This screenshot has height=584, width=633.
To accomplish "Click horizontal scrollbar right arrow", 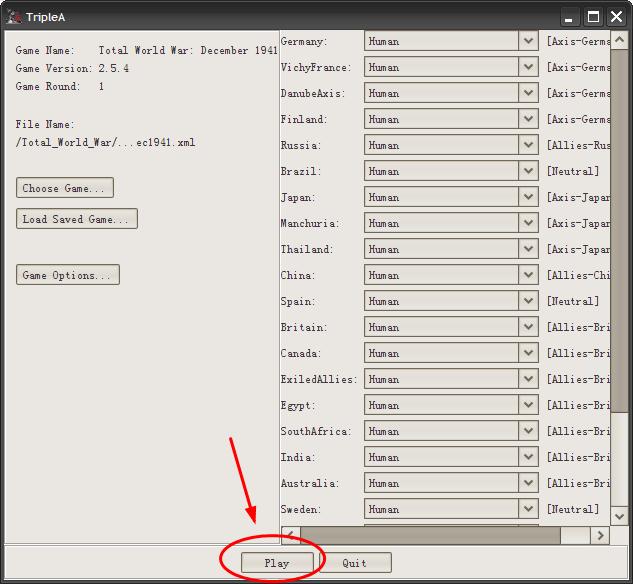I will [x=600, y=535].
